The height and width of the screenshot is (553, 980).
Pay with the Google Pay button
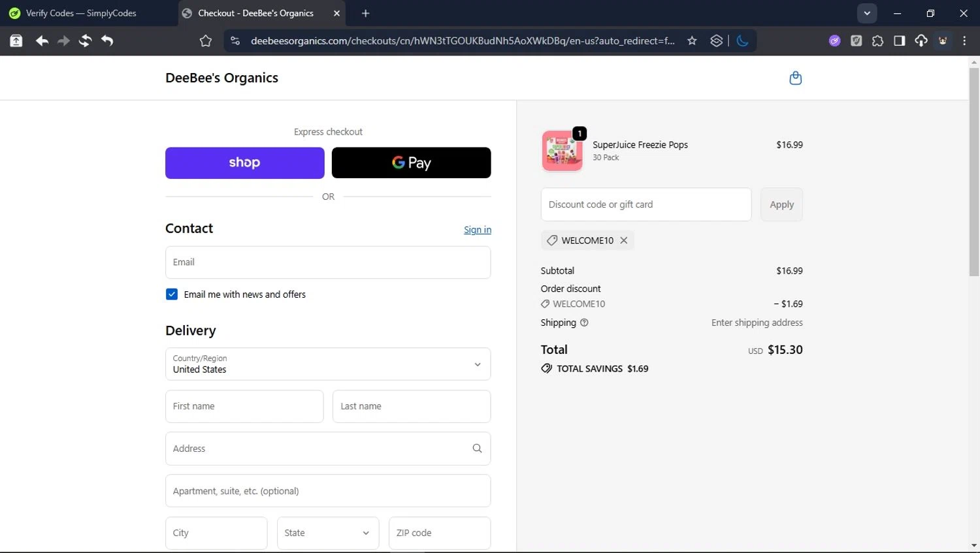412,163
